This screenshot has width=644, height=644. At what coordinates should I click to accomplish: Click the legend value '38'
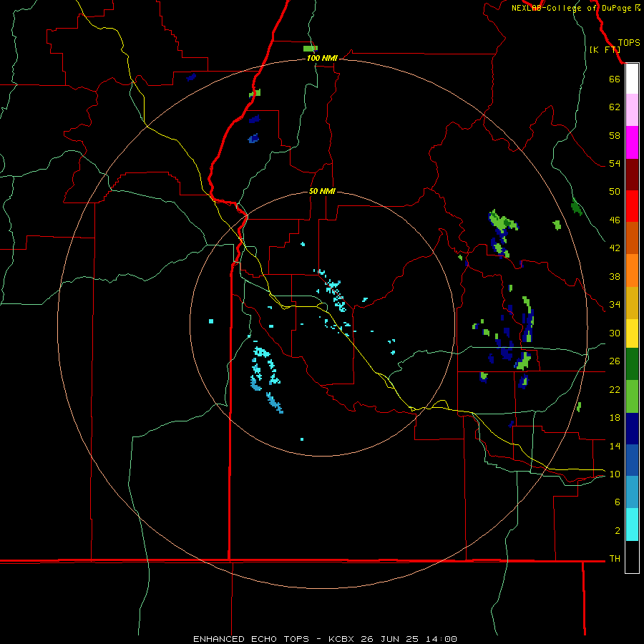pos(615,276)
